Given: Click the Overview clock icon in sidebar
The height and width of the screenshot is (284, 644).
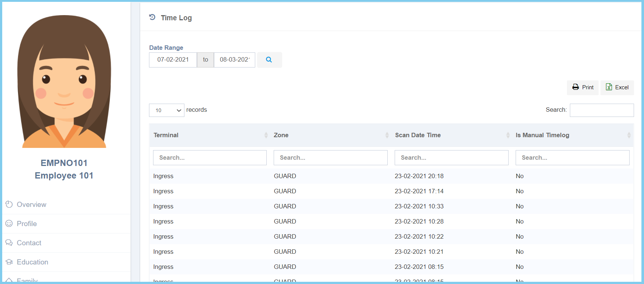Looking at the screenshot, I should (x=9, y=204).
